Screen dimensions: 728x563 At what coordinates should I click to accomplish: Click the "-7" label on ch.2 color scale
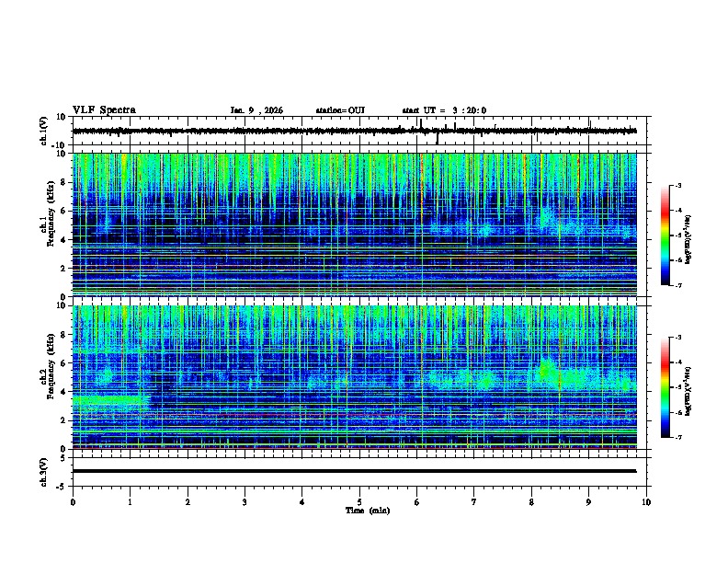(677, 437)
